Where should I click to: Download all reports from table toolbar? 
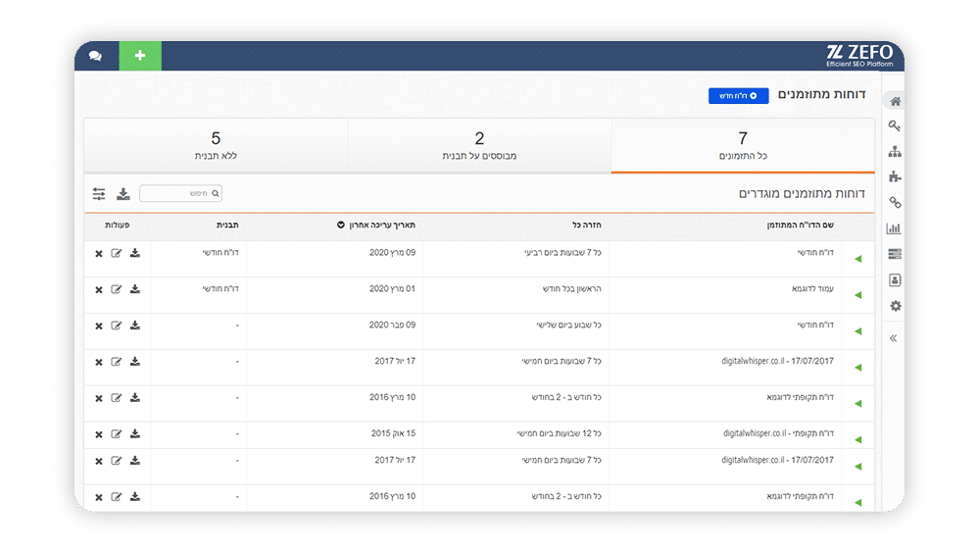123,194
